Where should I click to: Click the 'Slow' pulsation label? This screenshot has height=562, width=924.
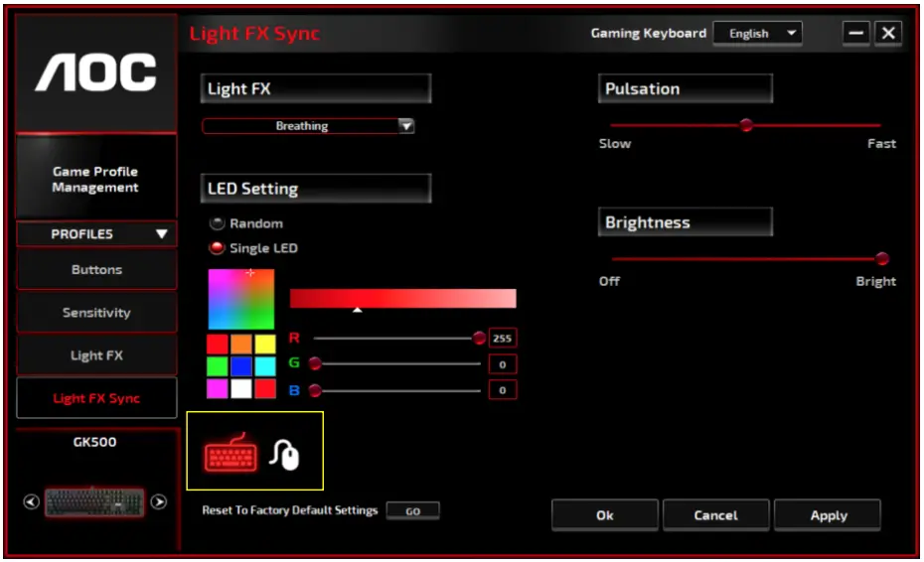[615, 144]
